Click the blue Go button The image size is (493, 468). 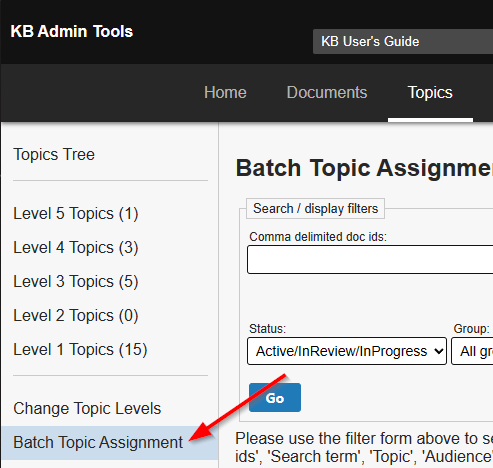point(275,397)
